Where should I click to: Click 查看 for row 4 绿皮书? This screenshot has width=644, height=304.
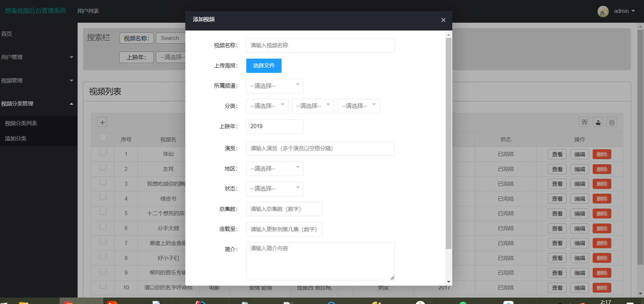[x=557, y=199]
